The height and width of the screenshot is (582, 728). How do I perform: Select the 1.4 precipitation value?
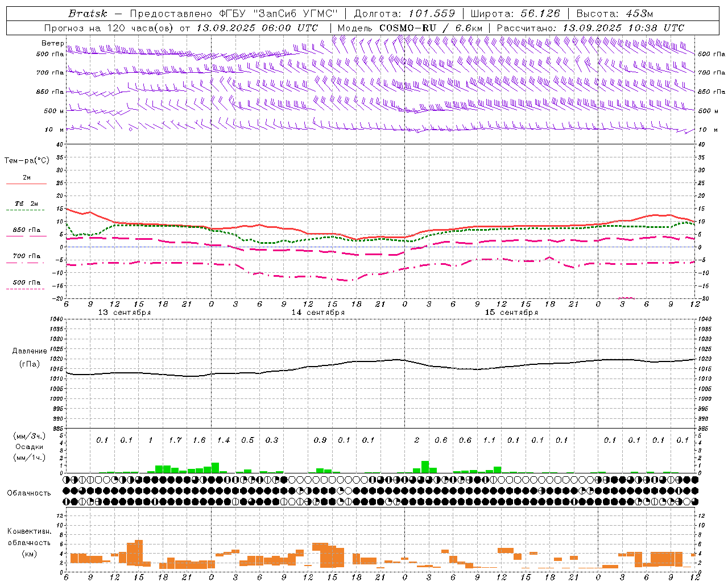(x=224, y=440)
